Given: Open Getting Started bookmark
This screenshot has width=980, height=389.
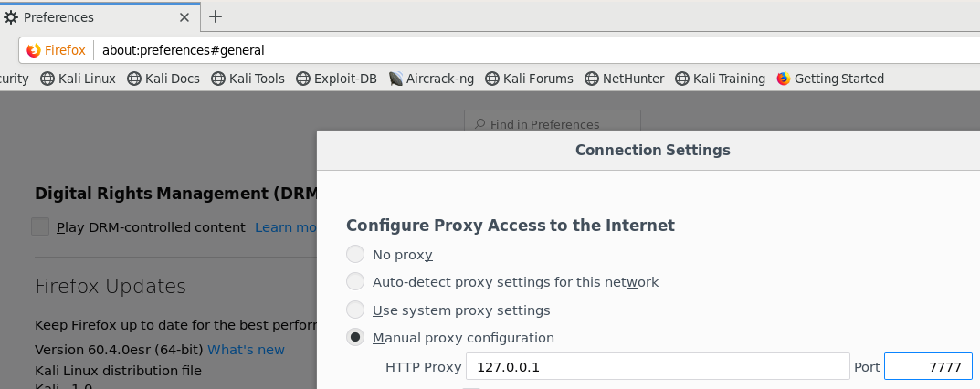Looking at the screenshot, I should pyautogui.click(x=830, y=79).
